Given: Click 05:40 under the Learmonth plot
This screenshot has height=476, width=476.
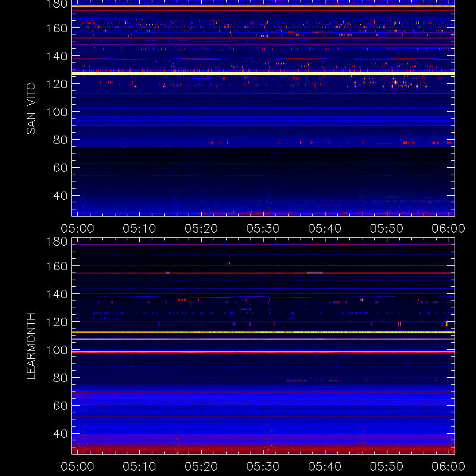Looking at the screenshot, I should click(x=325, y=466).
